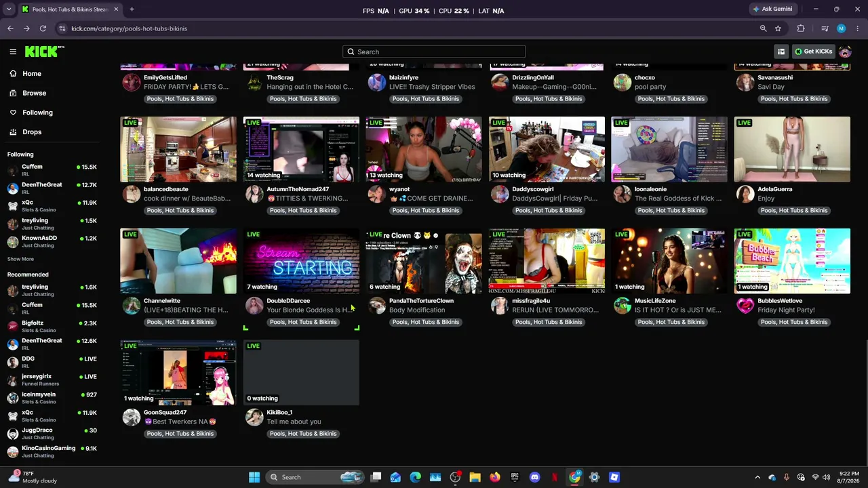
Task: Reload the Kick page
Action: (43, 28)
